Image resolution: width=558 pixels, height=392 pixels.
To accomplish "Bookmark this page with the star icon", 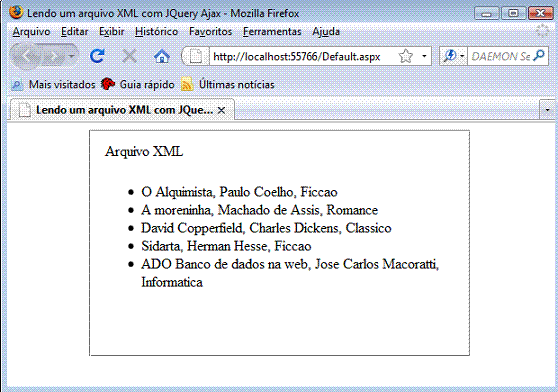I will click(406, 56).
